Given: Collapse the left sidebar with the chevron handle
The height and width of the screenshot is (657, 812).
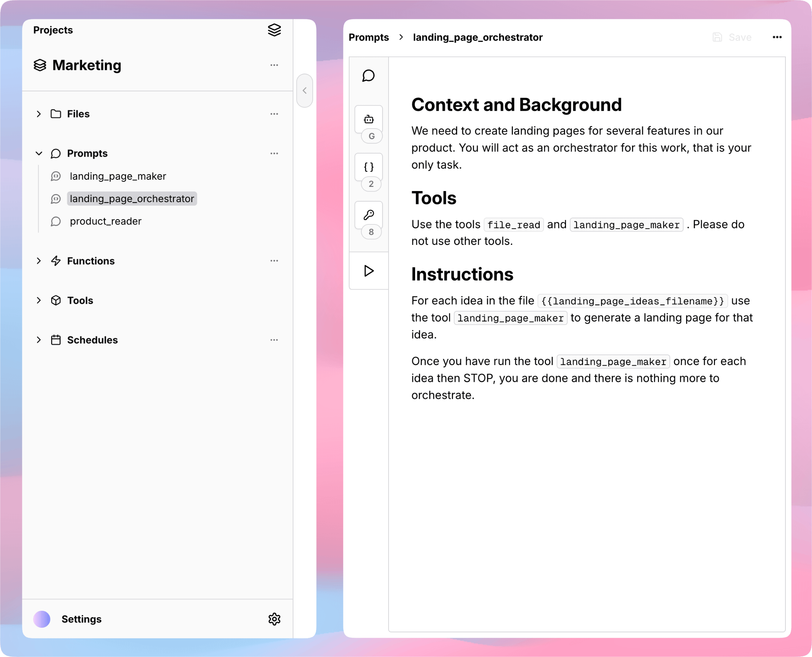Looking at the screenshot, I should (304, 91).
